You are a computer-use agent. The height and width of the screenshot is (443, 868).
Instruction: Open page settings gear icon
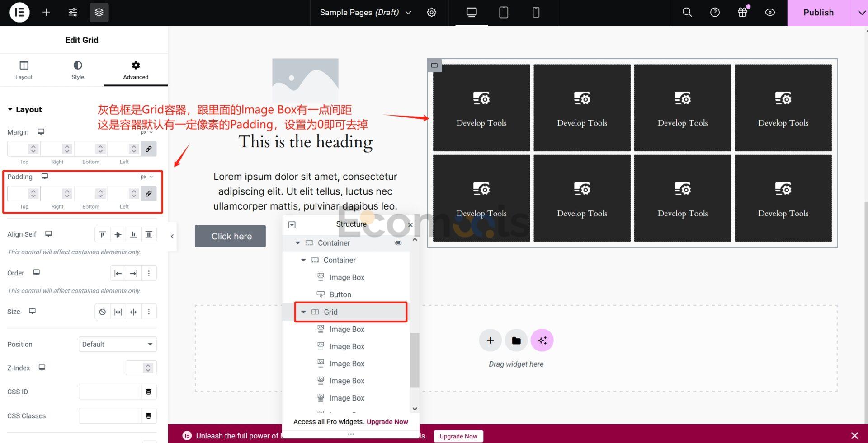(432, 13)
